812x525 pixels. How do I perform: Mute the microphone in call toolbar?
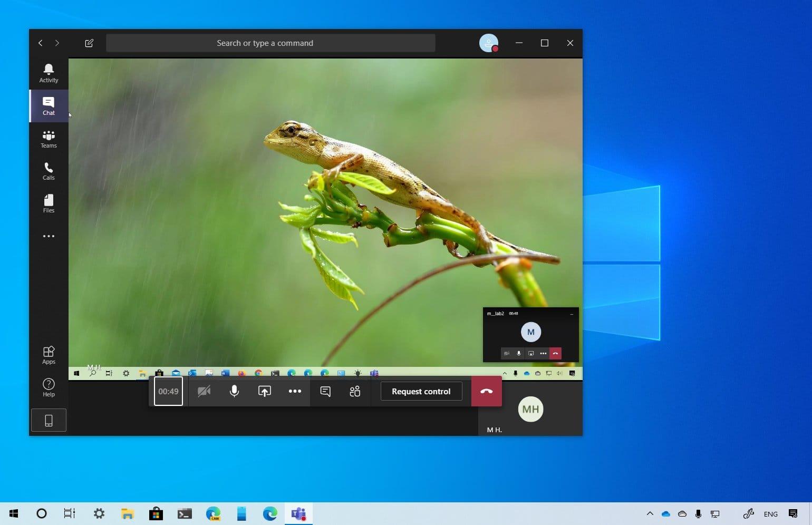[234, 391]
